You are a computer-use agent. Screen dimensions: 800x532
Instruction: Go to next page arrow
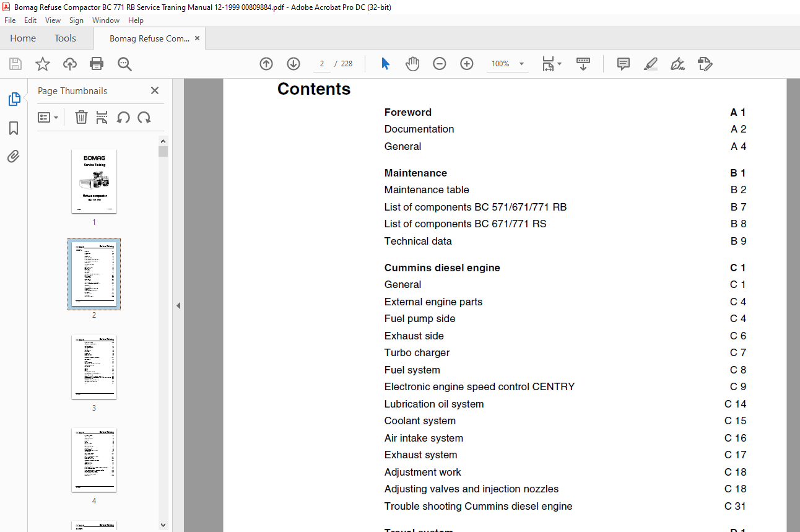coord(293,64)
